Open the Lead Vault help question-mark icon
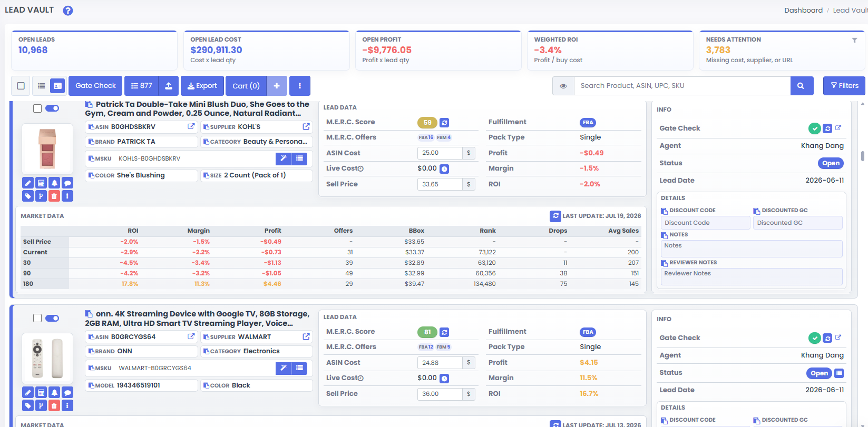Image resolution: width=868 pixels, height=427 pixels. (x=68, y=11)
